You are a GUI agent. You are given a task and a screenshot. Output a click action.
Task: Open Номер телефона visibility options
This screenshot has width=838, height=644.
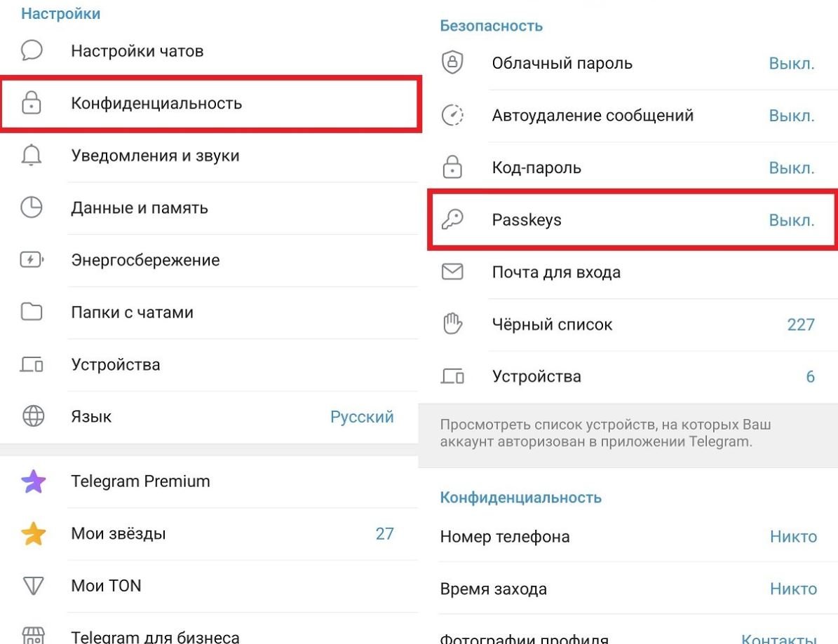click(x=795, y=536)
